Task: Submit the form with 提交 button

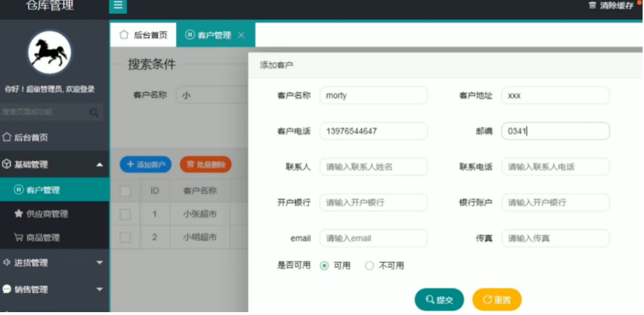Action: tap(439, 299)
